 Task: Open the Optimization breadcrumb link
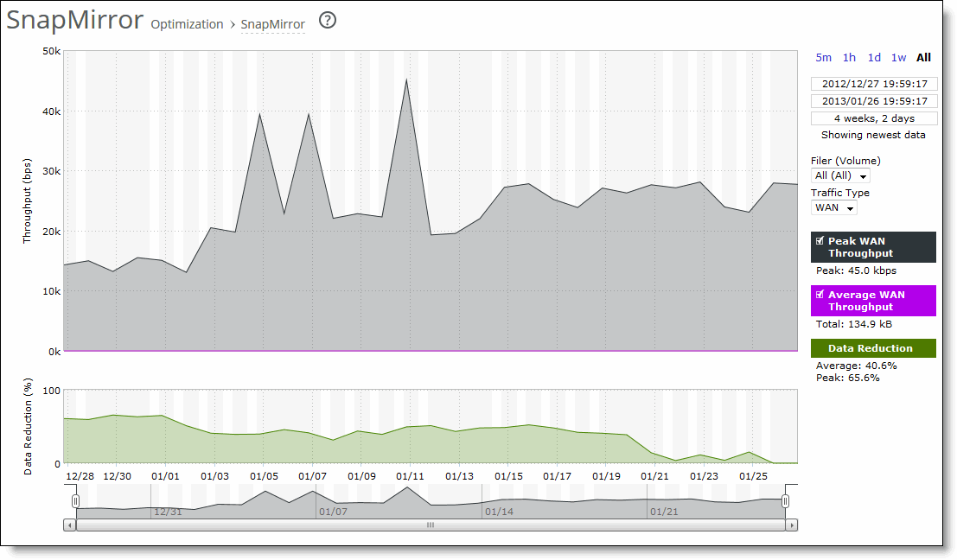(187, 25)
